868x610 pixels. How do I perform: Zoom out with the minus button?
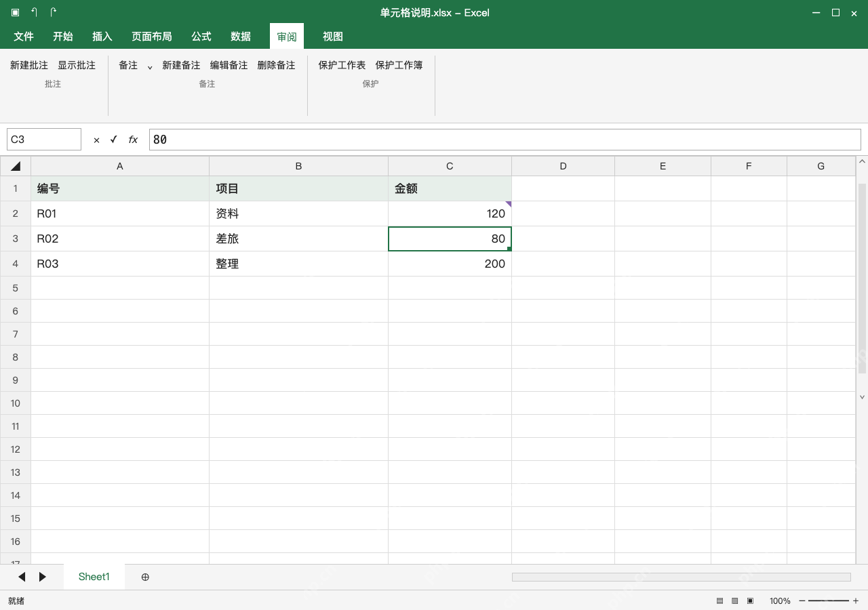(803, 601)
